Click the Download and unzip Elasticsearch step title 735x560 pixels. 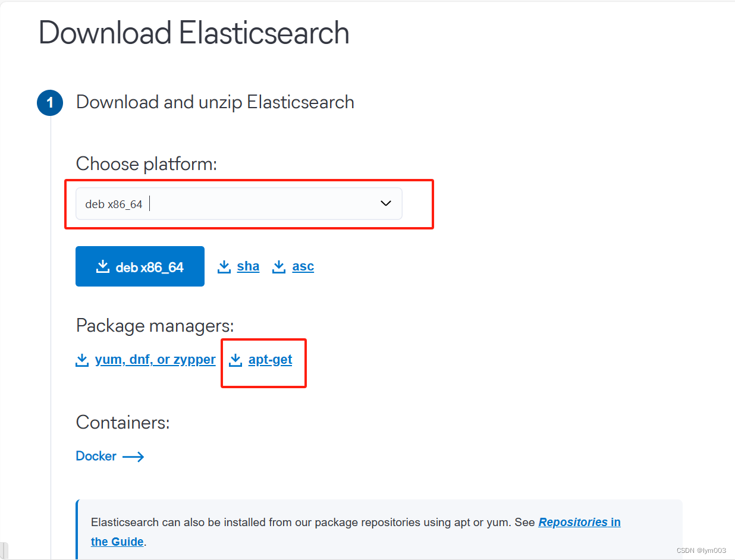[215, 102]
